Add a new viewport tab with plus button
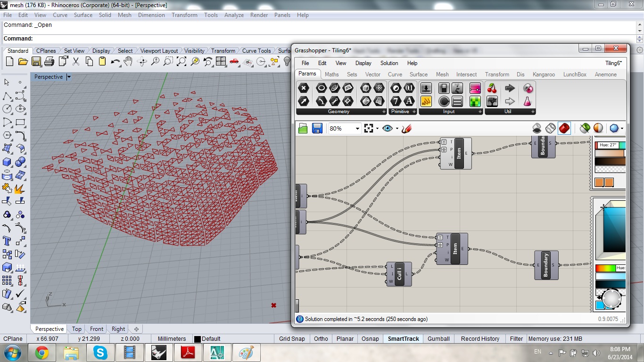The width and height of the screenshot is (644, 362). coord(137,329)
